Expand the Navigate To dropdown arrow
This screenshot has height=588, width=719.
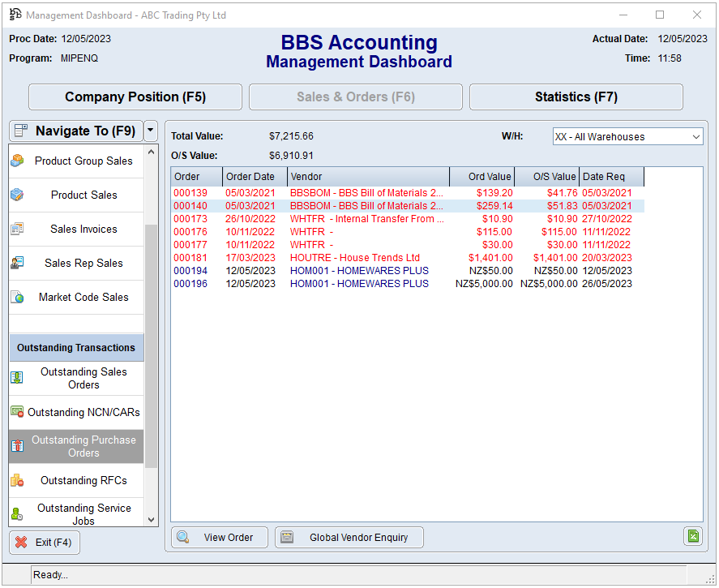point(151,131)
